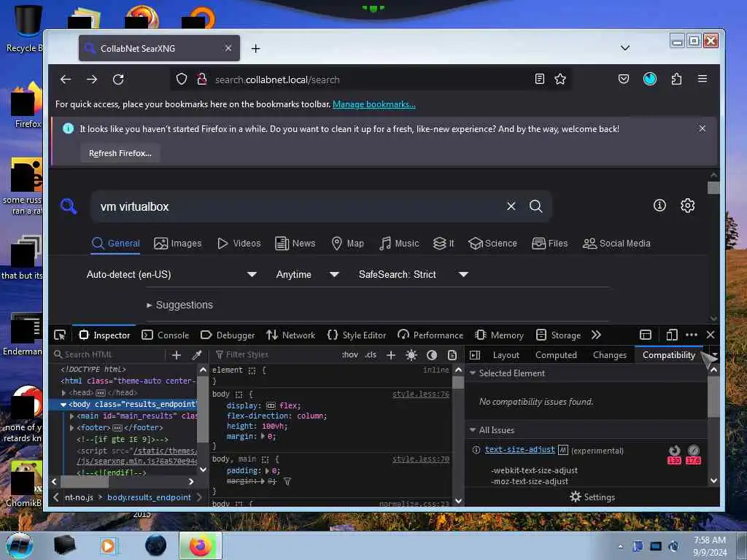Close the developer tools panel
The width and height of the screenshot is (747, 560).
[711, 335]
